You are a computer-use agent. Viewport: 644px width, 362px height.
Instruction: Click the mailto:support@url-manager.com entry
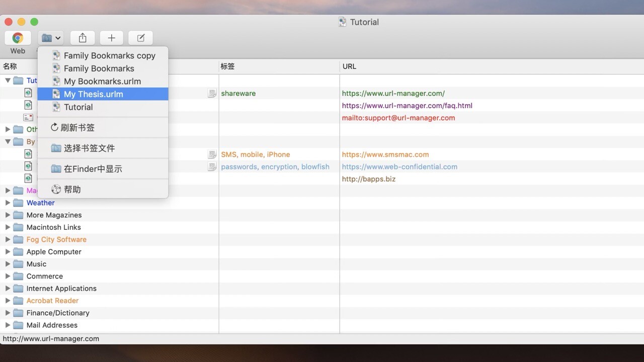[398, 118]
